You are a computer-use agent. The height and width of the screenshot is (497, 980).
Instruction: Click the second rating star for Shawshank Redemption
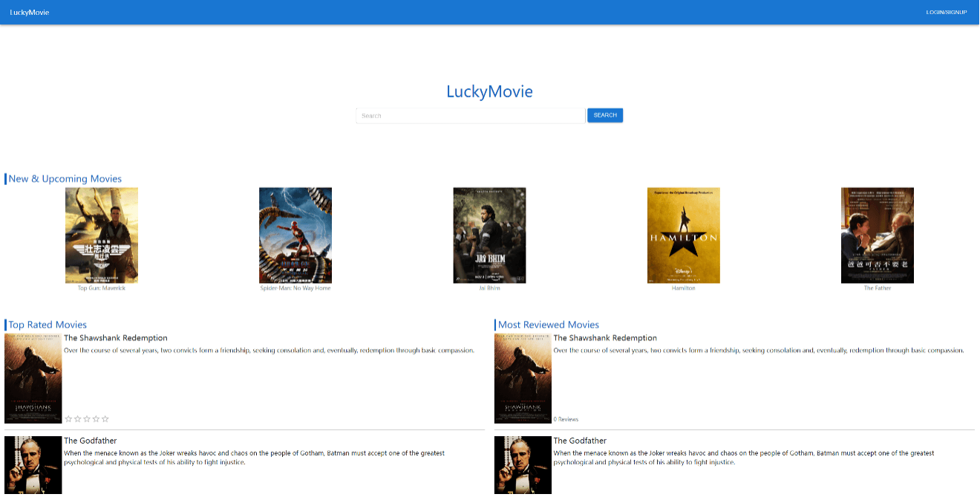(x=78, y=419)
